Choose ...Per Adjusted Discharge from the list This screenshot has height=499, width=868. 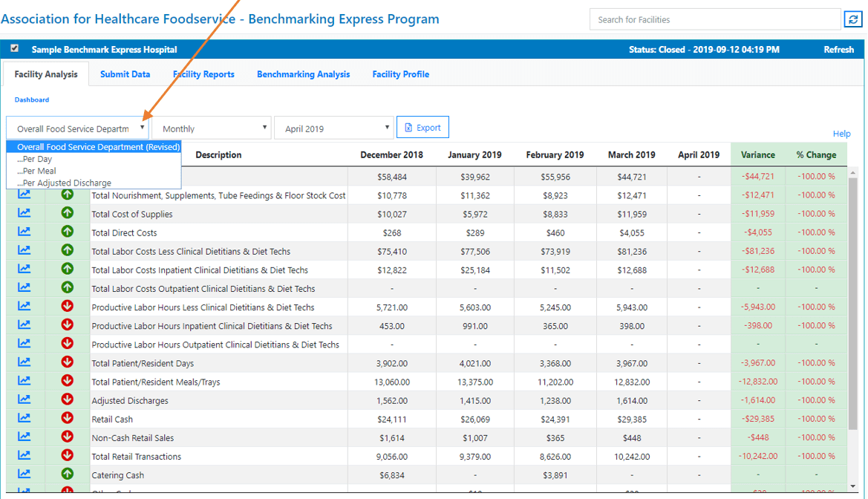(66, 183)
